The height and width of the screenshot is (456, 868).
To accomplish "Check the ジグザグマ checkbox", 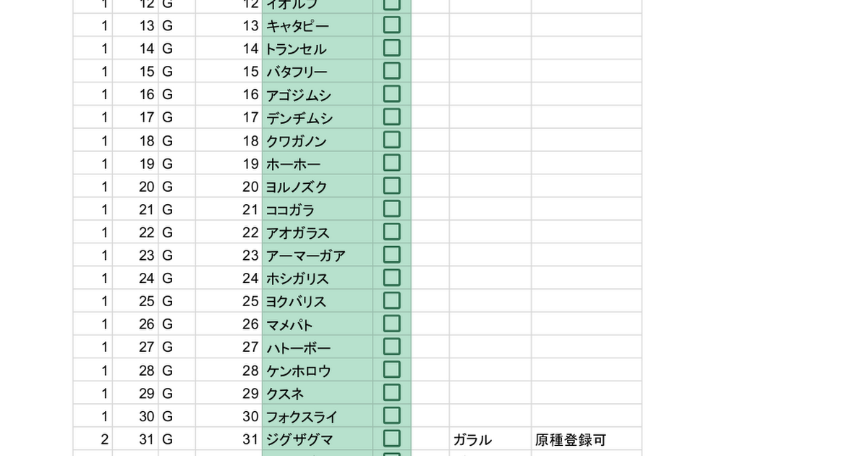I will pyautogui.click(x=391, y=439).
